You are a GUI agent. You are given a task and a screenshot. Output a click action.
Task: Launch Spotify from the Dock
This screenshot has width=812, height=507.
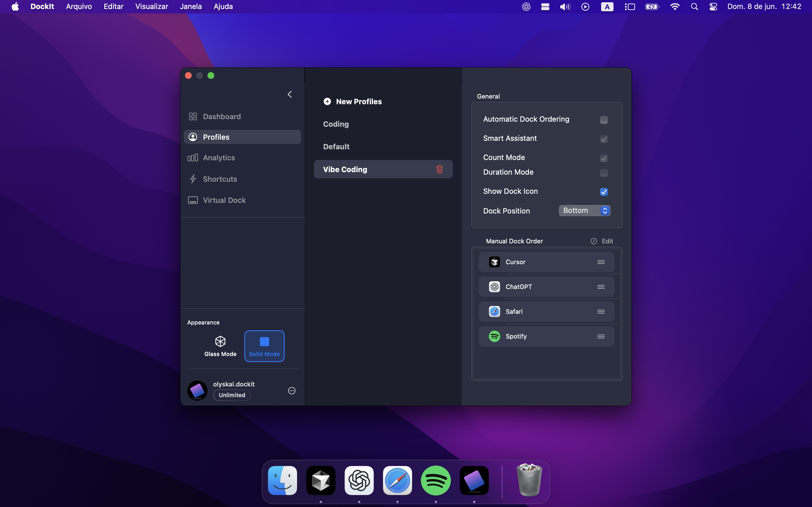[x=436, y=480]
